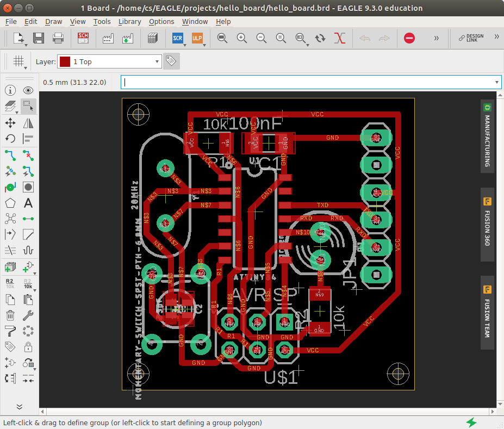Click the horizontal scrollbar left arrow

pos(42,411)
